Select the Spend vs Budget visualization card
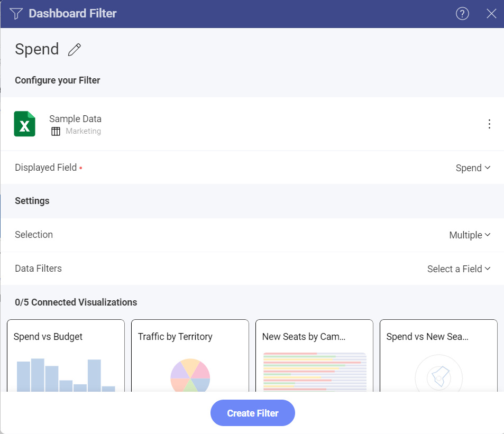The image size is (504, 434). pos(66,356)
